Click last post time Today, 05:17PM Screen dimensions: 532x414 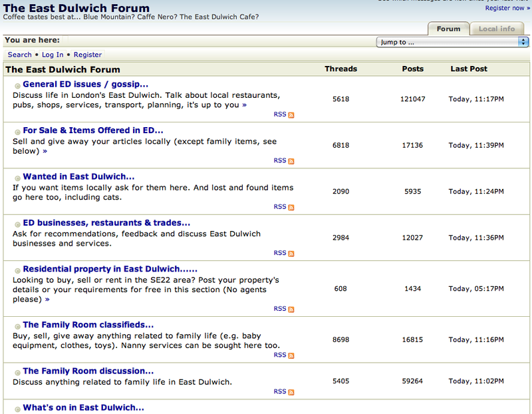[x=476, y=289]
